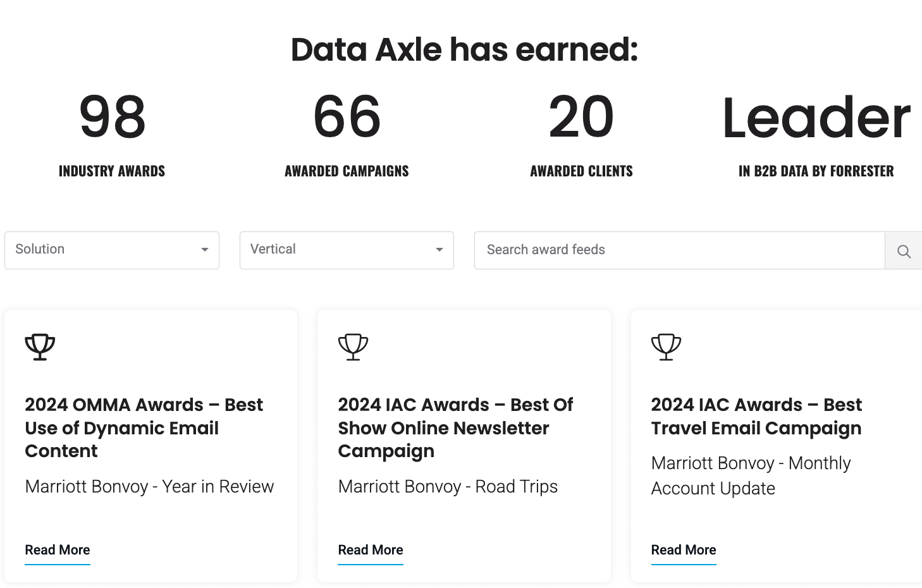Click the Data Axle has earned heading
Viewport: 922px width, 588px height.
coord(465,49)
